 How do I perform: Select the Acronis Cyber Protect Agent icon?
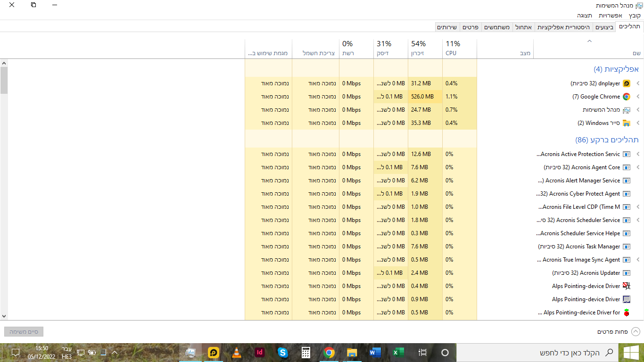[x=627, y=194]
